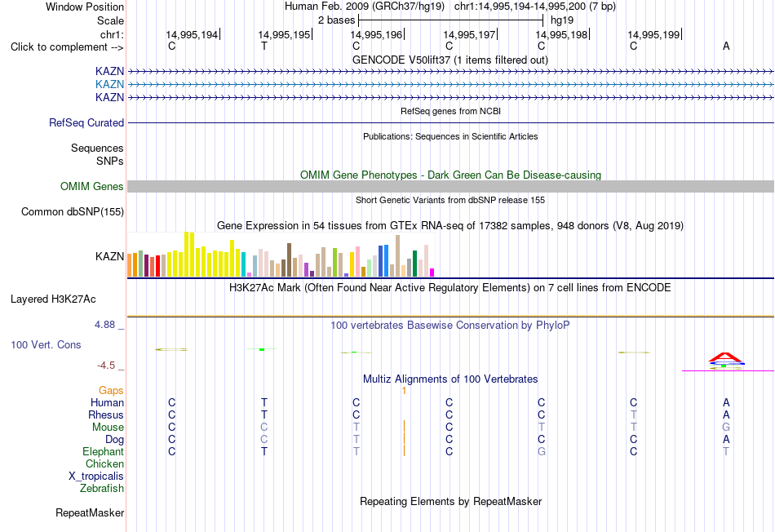Open OMIM Gene Phenotypes track title
The width and height of the screenshot is (775, 532).
coord(450,175)
